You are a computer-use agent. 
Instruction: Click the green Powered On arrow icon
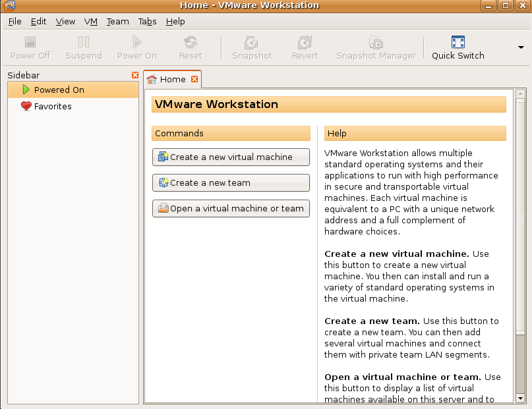26,90
